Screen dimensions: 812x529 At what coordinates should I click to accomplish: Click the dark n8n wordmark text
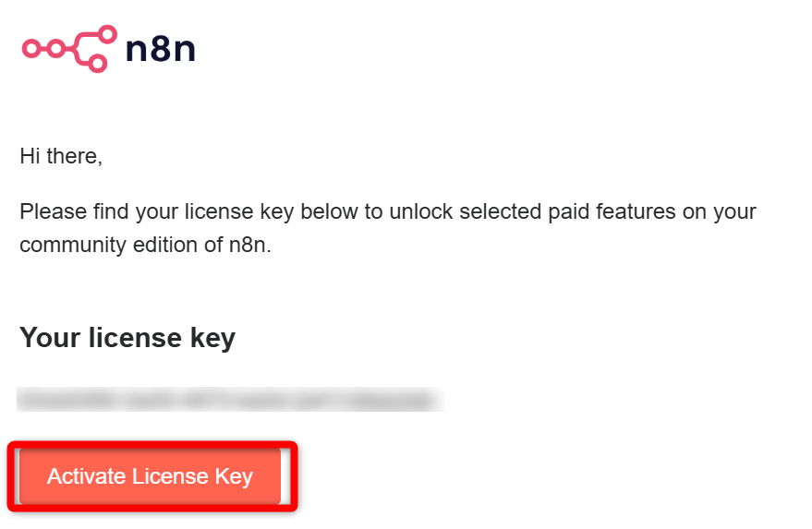(x=161, y=49)
